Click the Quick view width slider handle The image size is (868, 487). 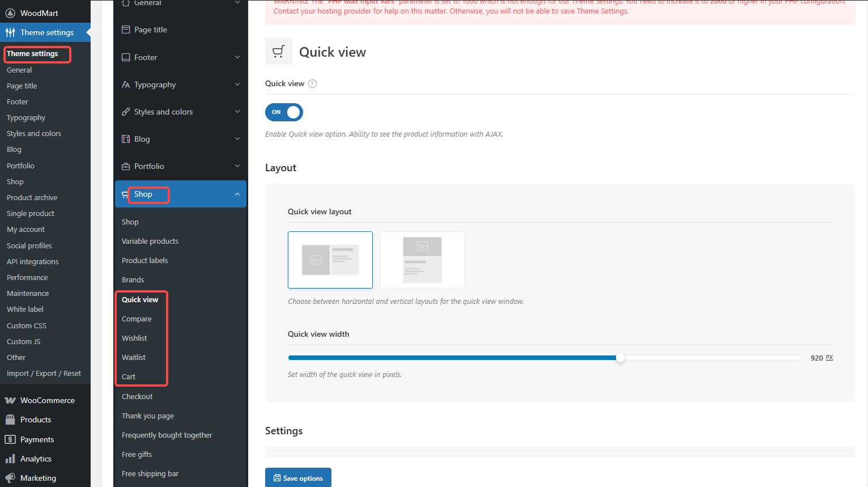pos(620,358)
